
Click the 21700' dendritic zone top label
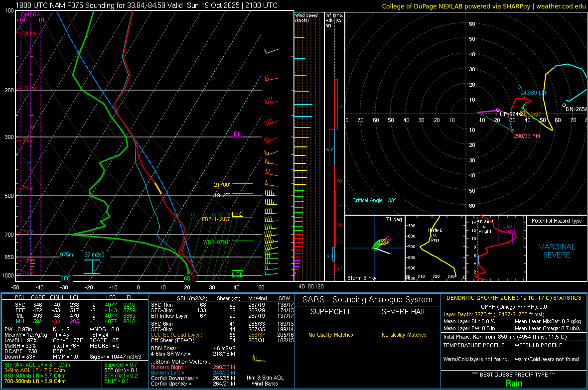click(x=222, y=185)
